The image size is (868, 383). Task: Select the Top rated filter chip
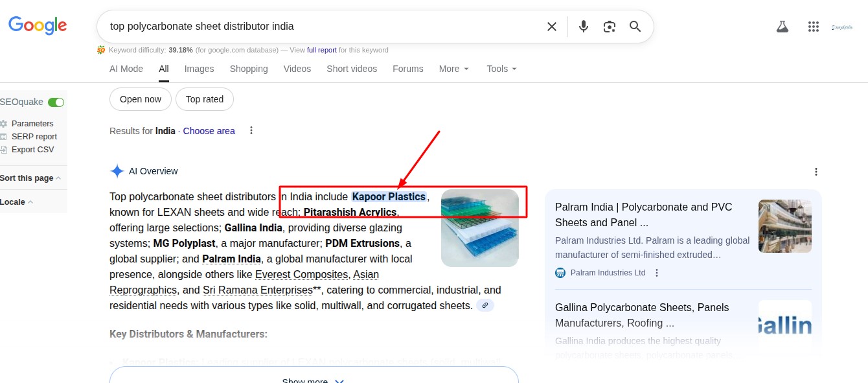click(x=204, y=99)
